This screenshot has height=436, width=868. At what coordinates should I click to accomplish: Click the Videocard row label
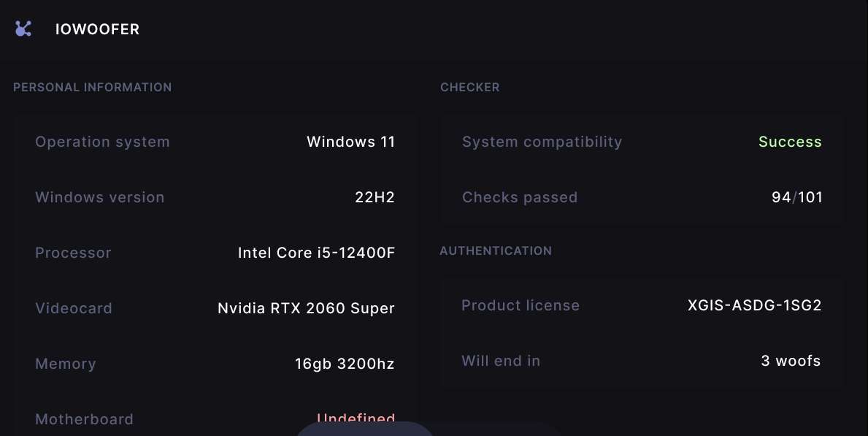coord(74,308)
